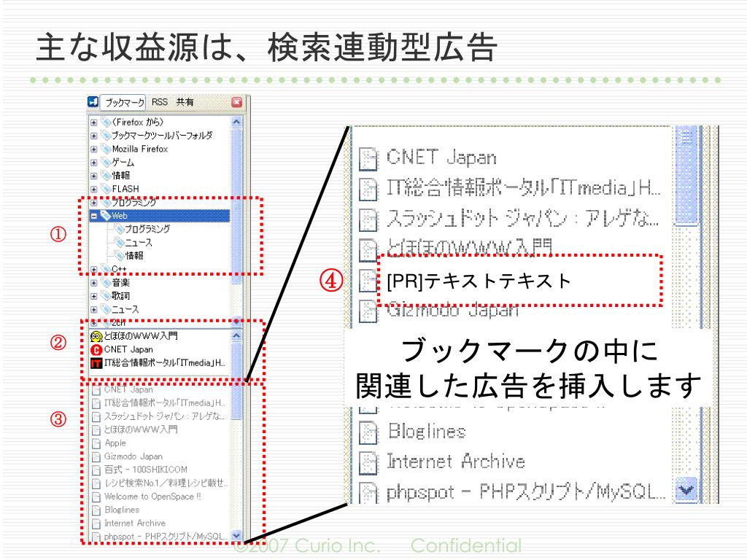Close the bookmark sidebar with red X
Screen dimensions: 747x560
click(x=236, y=102)
